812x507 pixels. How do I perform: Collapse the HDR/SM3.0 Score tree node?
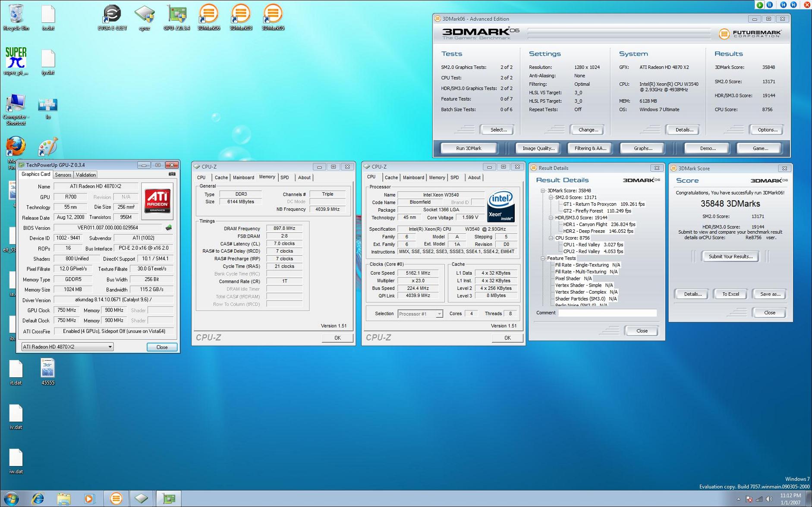click(551, 218)
